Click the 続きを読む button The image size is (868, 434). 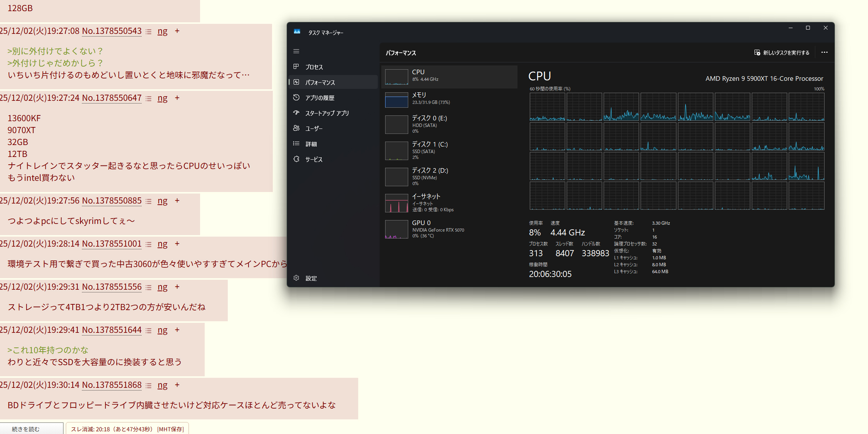26,429
